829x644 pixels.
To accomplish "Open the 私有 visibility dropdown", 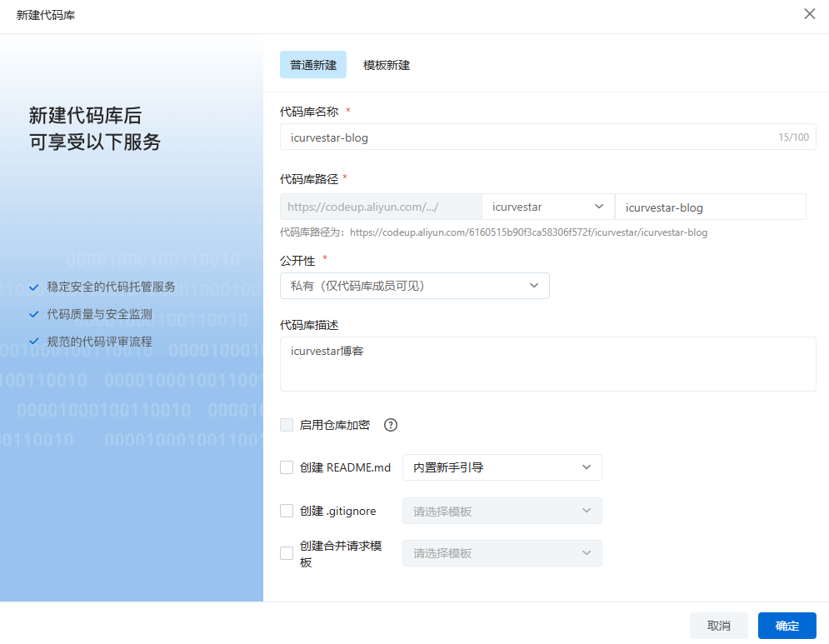I will [414, 286].
